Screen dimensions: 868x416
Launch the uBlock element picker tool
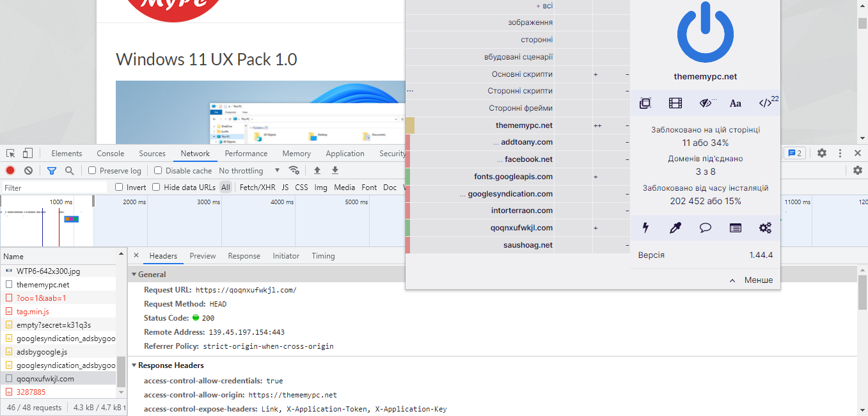(675, 227)
